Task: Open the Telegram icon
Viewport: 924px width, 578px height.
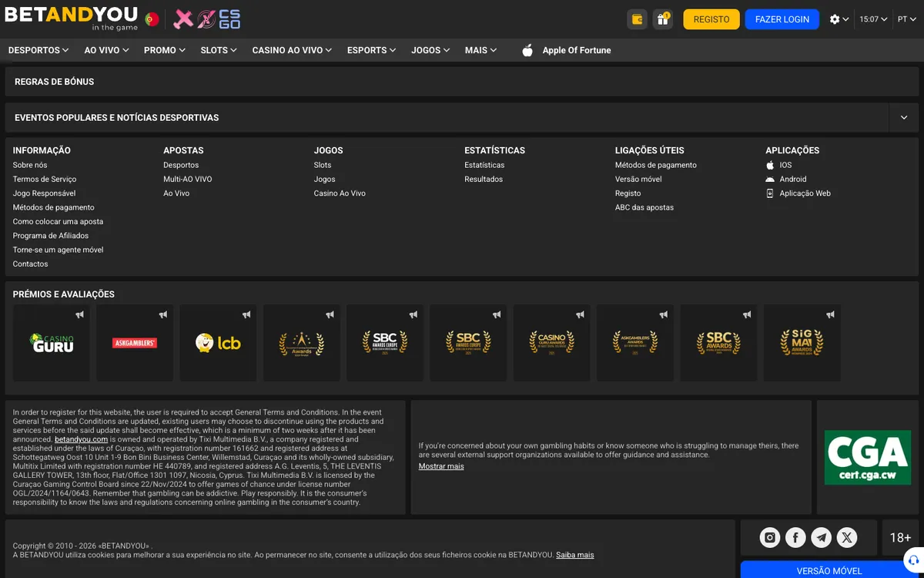Action: pos(822,538)
